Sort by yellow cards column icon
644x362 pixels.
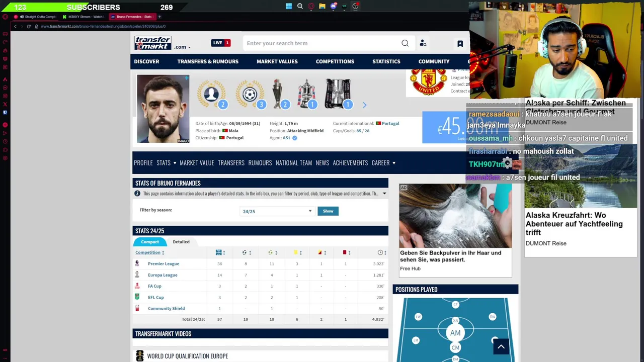(x=295, y=252)
